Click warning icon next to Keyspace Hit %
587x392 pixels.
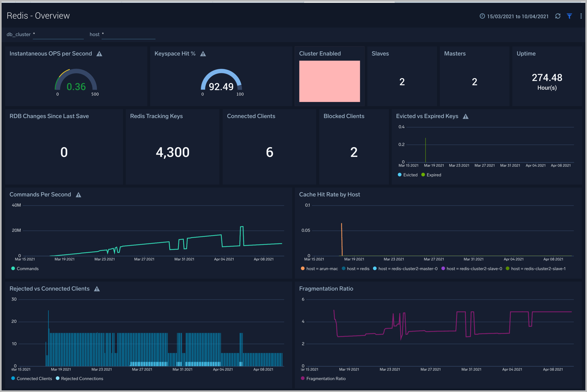pos(203,54)
